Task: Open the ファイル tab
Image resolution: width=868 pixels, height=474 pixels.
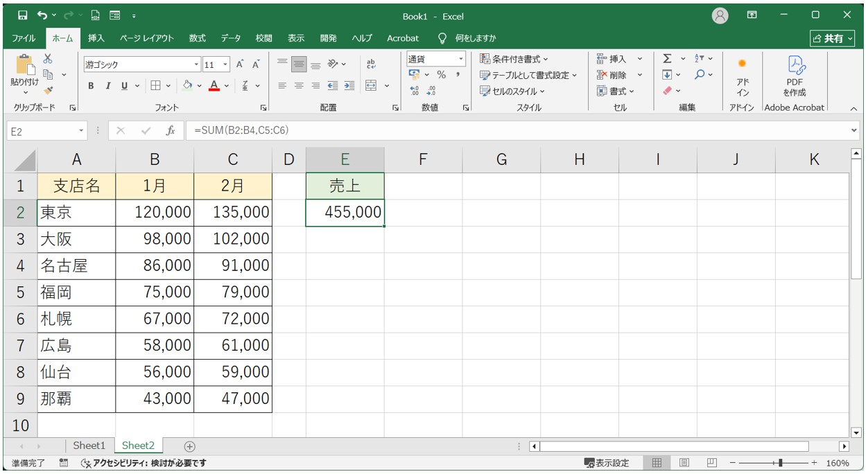Action: [x=24, y=38]
